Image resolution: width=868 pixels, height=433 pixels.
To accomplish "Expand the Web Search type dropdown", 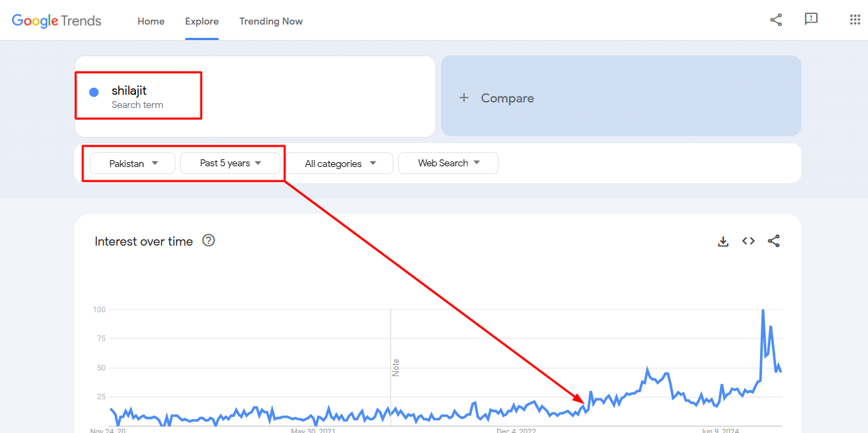I will [x=448, y=164].
